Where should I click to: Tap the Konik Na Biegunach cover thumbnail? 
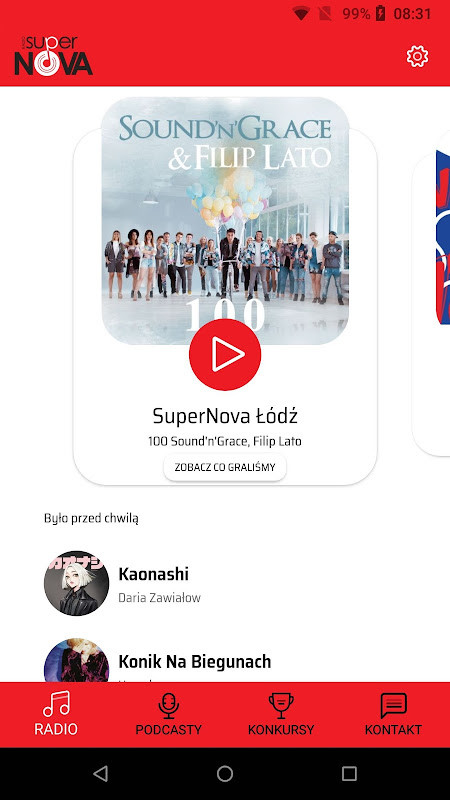(x=77, y=660)
